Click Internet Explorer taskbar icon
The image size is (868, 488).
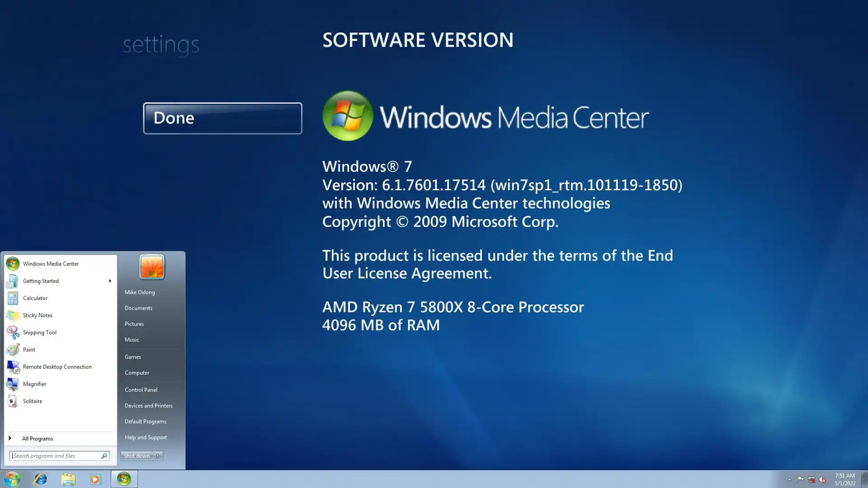point(40,479)
